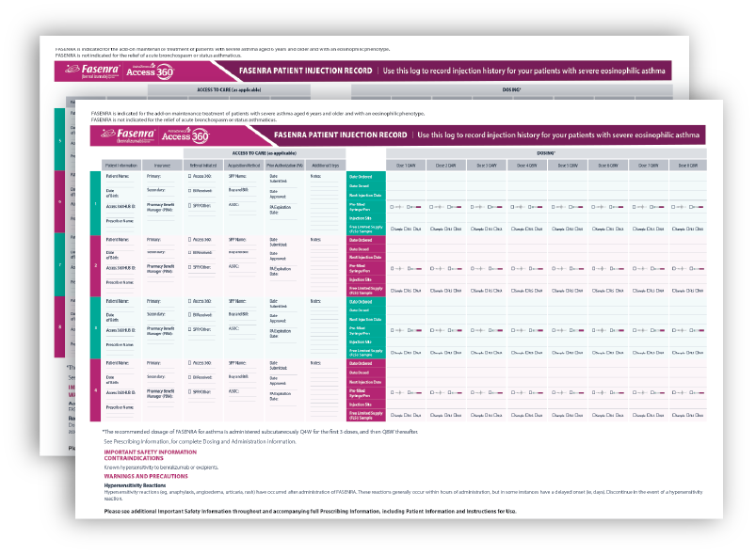Click the Additional Steps column header
The height and width of the screenshot is (555, 756).
(326, 166)
